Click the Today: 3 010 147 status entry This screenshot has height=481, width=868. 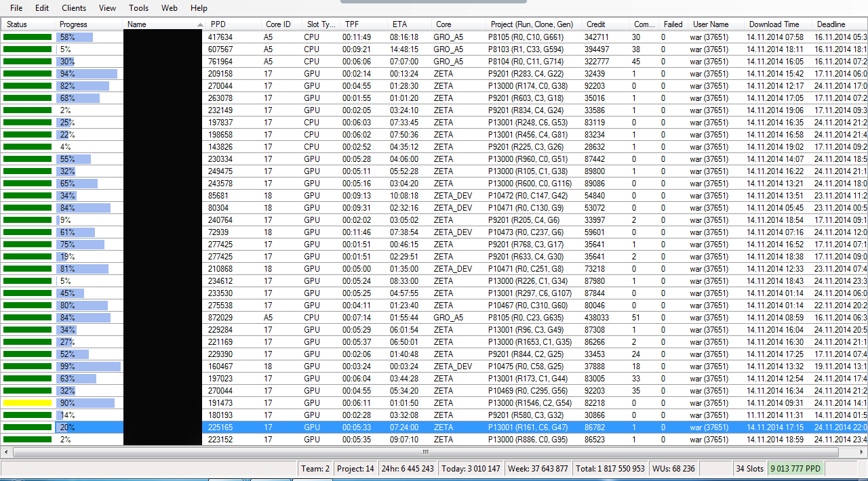click(x=471, y=469)
